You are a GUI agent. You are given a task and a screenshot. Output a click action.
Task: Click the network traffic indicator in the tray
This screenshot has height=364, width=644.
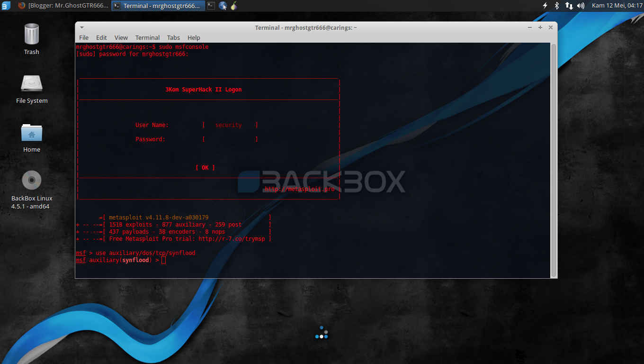(x=570, y=6)
